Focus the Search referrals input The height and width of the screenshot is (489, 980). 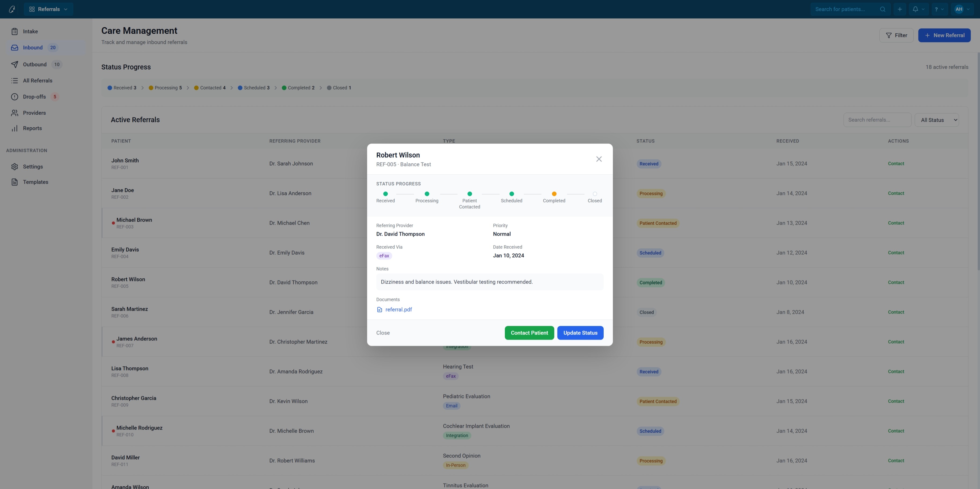(x=877, y=120)
